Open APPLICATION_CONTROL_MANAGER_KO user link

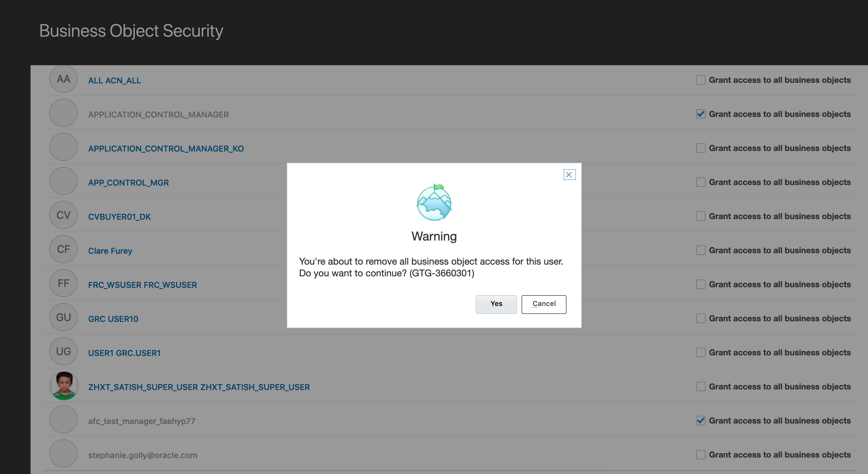pos(166,149)
